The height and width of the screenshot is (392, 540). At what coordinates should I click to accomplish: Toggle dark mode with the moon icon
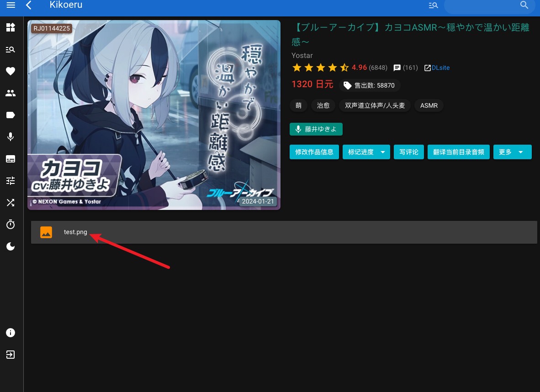[11, 246]
